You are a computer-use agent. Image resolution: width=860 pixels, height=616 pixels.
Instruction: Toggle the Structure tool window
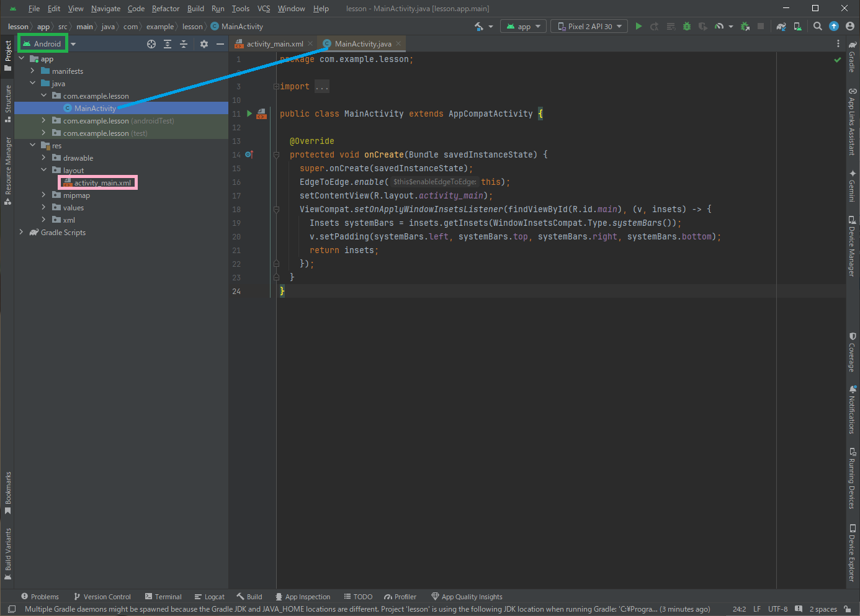[8, 103]
